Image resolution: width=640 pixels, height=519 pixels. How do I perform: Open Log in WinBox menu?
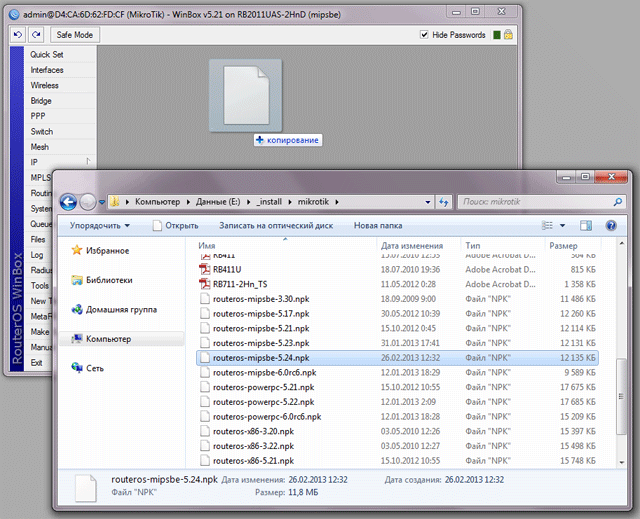coord(36,255)
